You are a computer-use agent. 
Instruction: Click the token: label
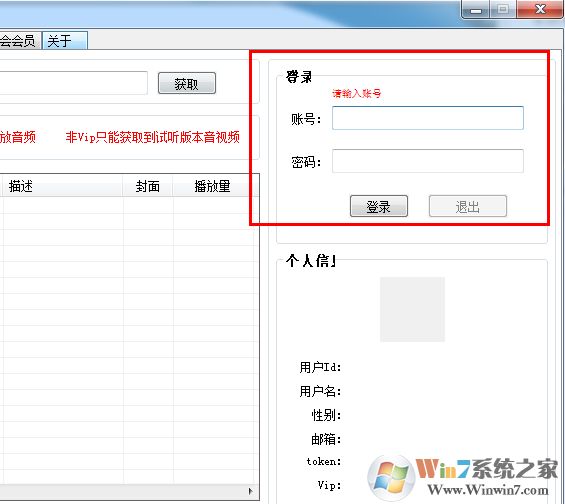click(324, 461)
